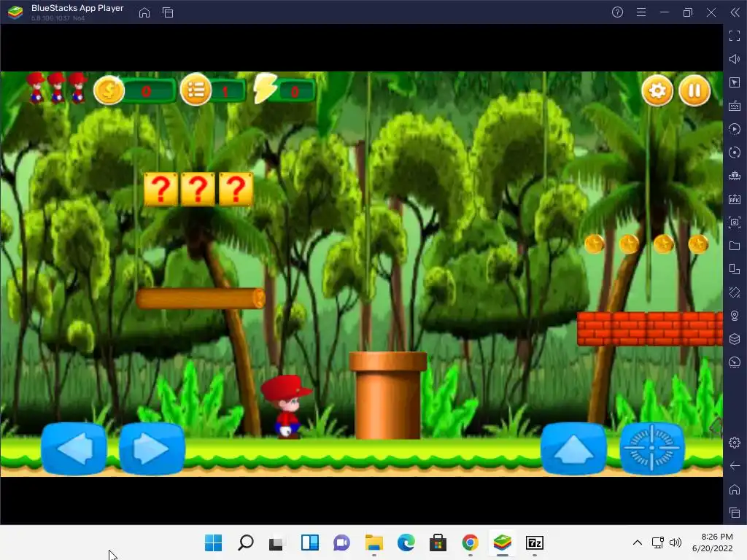Click the Install APK icon in sidebar
747x560 pixels.
pos(735,199)
